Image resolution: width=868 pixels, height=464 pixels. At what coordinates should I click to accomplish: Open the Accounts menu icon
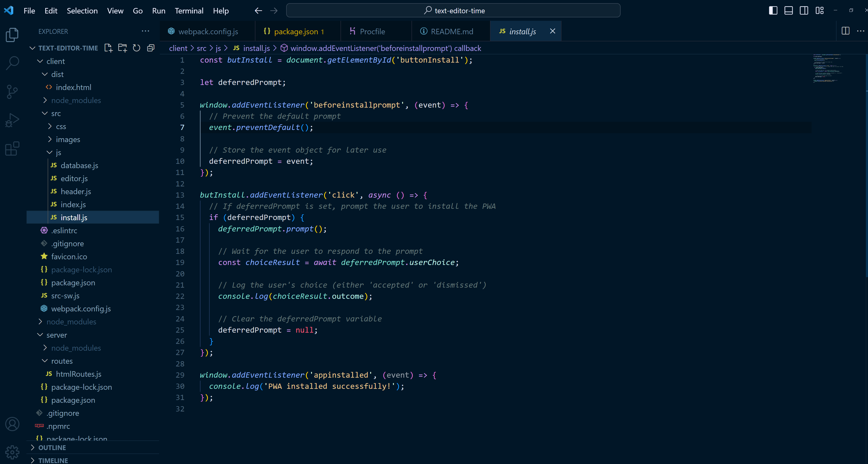click(x=13, y=424)
